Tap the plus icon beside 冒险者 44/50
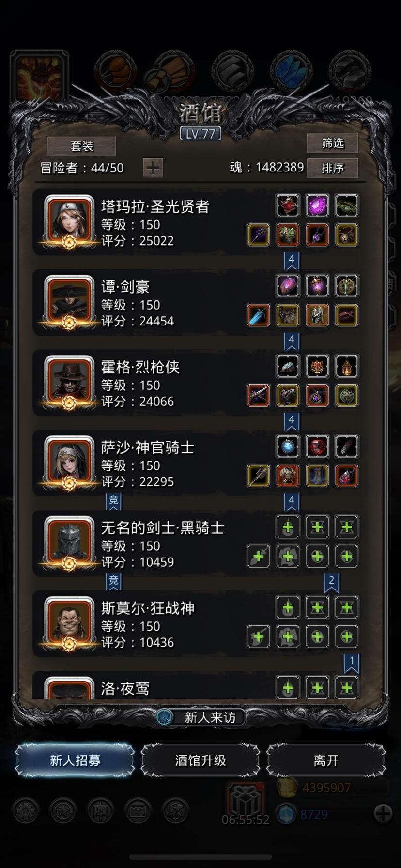Screen dimensions: 401x868 click(153, 168)
